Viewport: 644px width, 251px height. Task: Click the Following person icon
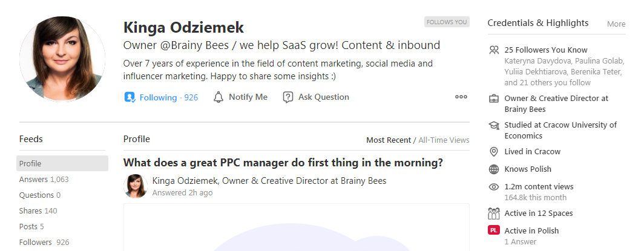pyautogui.click(x=130, y=97)
